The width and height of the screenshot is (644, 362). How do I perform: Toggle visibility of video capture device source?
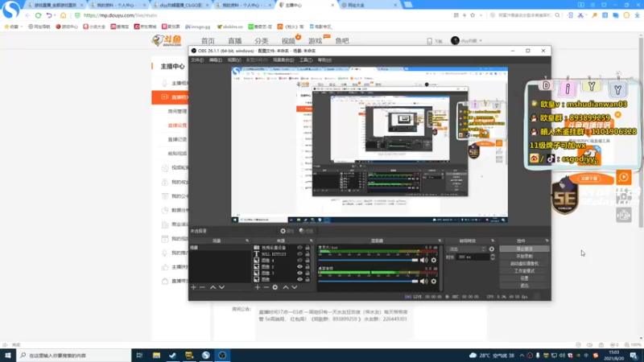(x=299, y=248)
